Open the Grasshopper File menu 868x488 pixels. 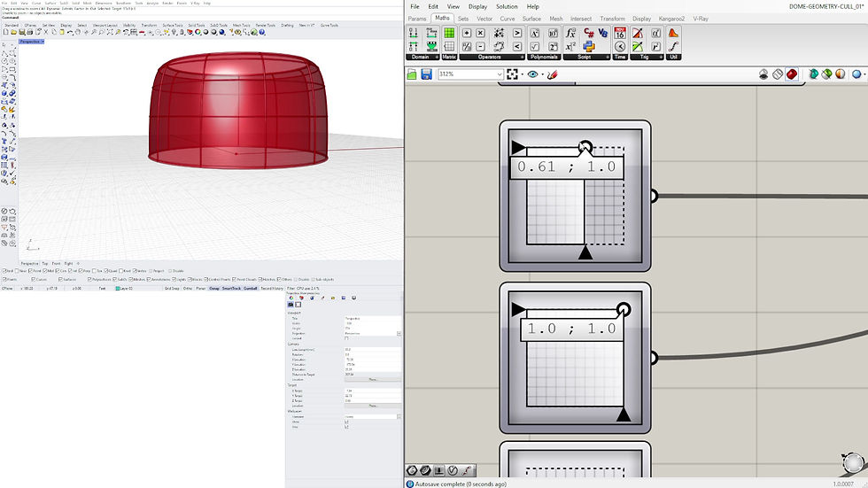point(415,6)
